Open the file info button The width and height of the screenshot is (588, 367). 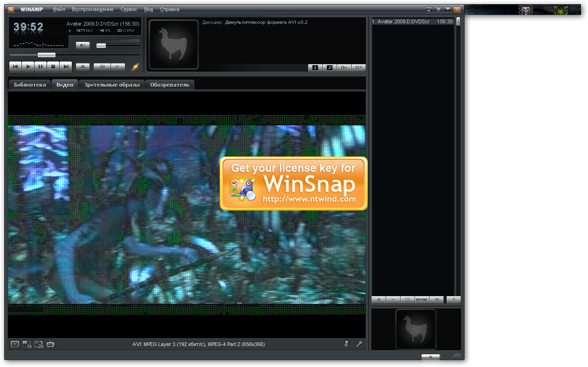(x=315, y=68)
